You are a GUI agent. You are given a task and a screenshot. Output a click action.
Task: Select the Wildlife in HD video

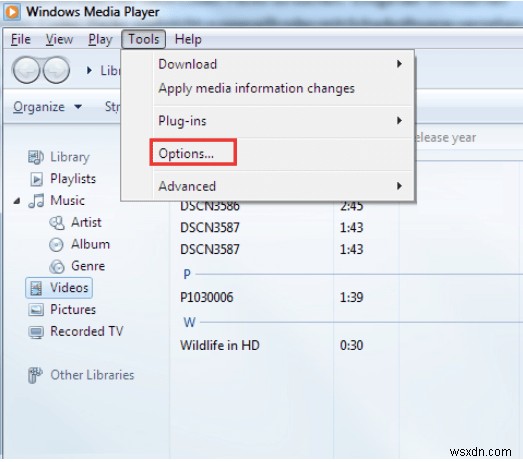click(x=220, y=346)
